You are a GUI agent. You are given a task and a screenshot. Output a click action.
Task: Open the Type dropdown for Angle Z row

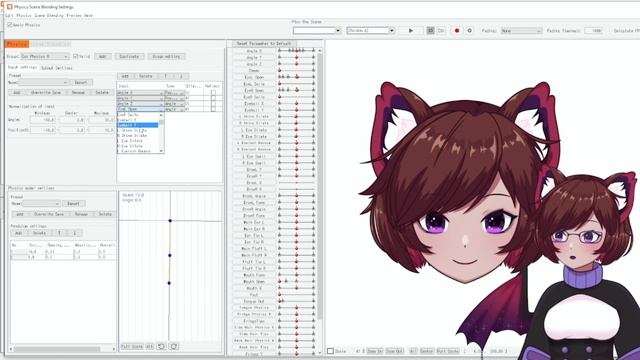175,104
